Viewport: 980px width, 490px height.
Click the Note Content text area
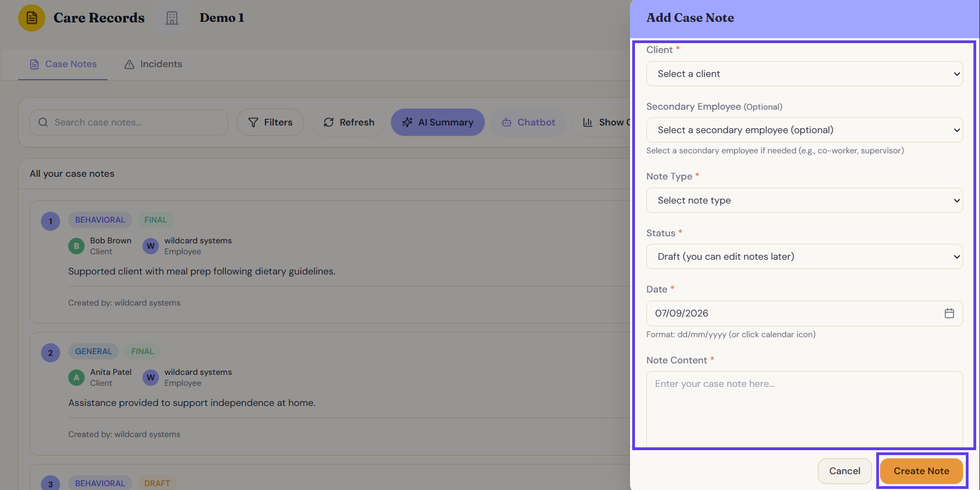click(x=804, y=409)
